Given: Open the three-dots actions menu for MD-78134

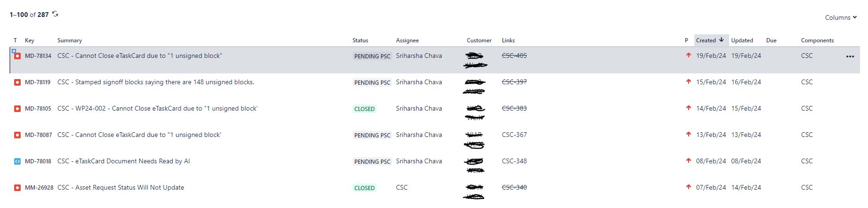Looking at the screenshot, I should point(850,56).
